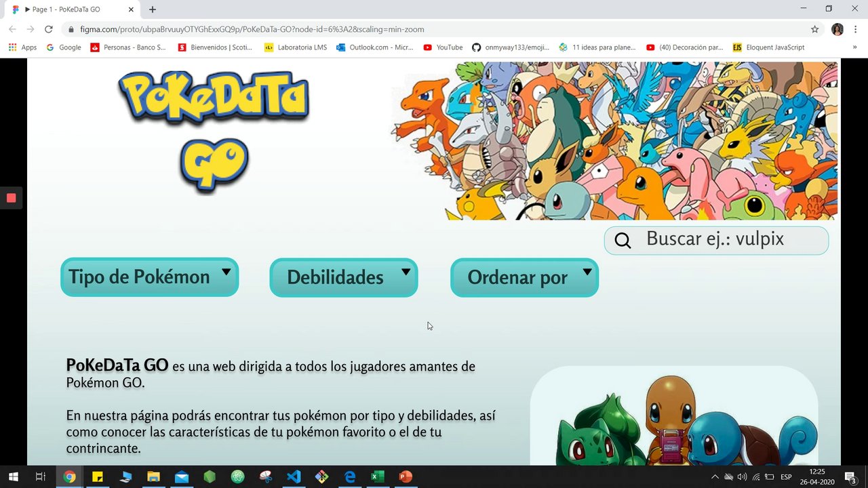This screenshot has width=868, height=488.
Task: Click the Buscar ej.: vulpix search field
Action: click(716, 241)
